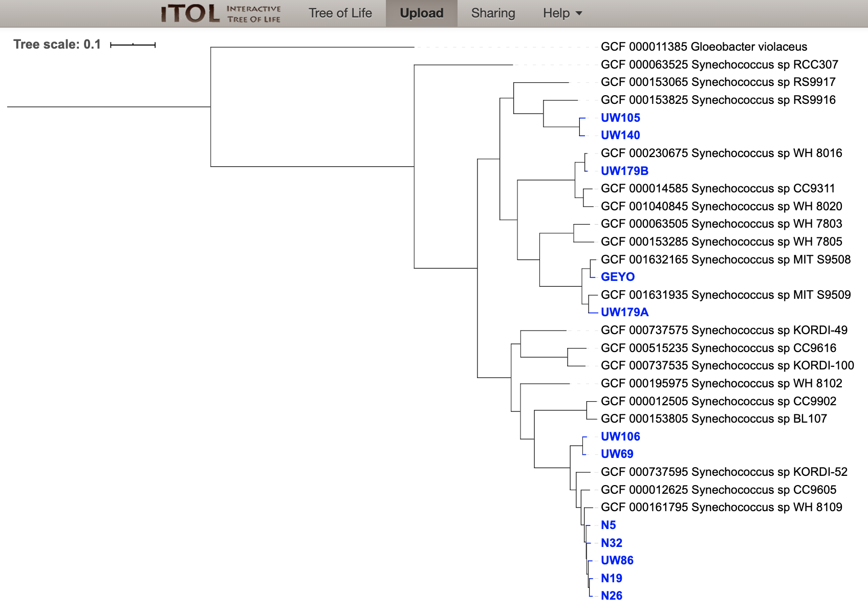Select leaf Synechococcus sp RCC307
Viewport: 868px width, 614px height.
click(x=720, y=64)
